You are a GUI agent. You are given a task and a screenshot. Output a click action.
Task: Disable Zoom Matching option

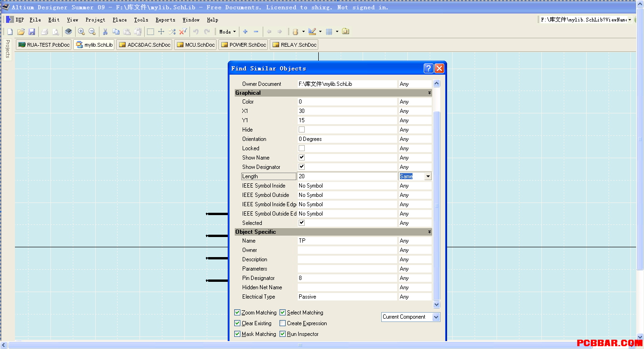[238, 313]
